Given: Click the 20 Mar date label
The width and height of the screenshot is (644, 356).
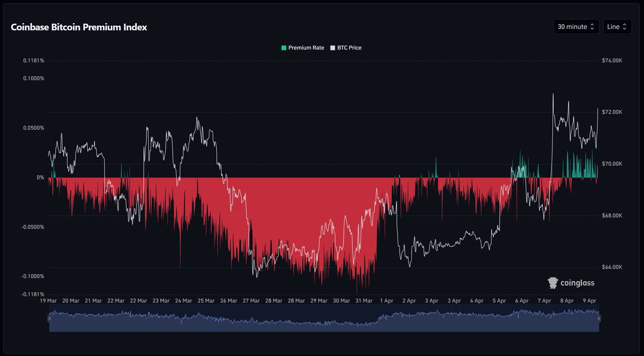Looking at the screenshot, I should coord(71,301).
